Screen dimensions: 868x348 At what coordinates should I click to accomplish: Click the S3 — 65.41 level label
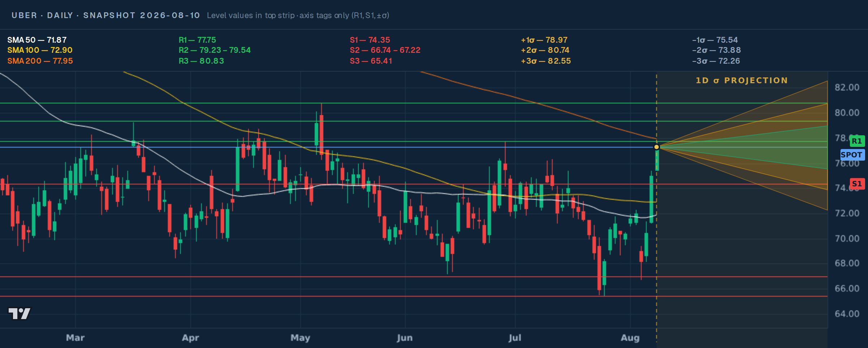(371, 61)
